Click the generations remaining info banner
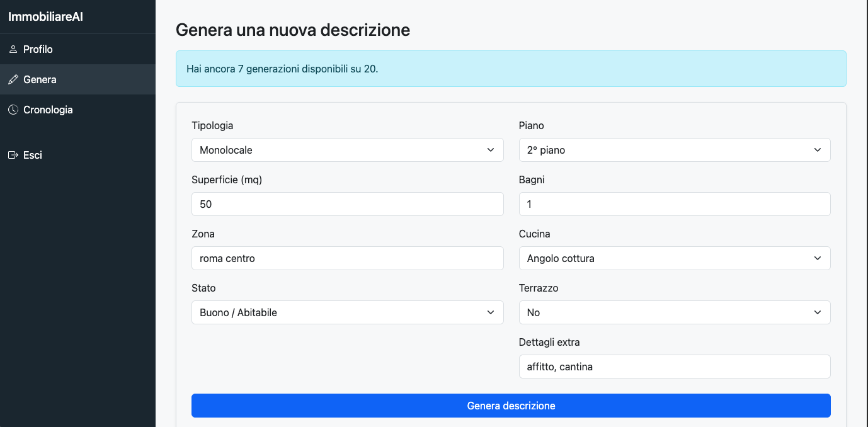This screenshot has width=868, height=427. pos(511,69)
